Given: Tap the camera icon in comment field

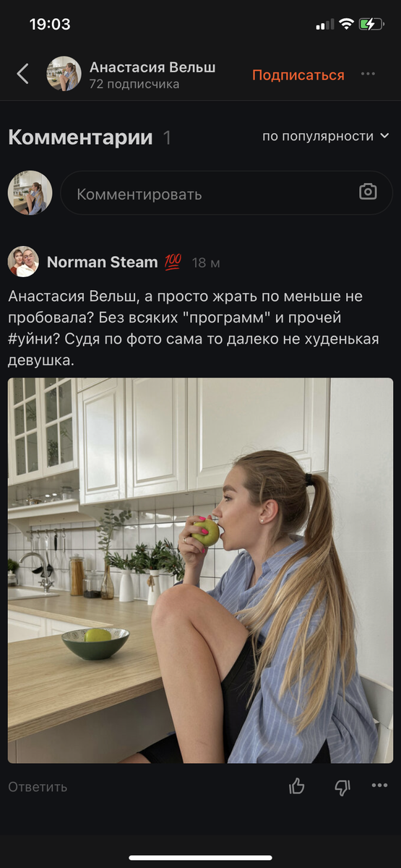Looking at the screenshot, I should tap(368, 192).
